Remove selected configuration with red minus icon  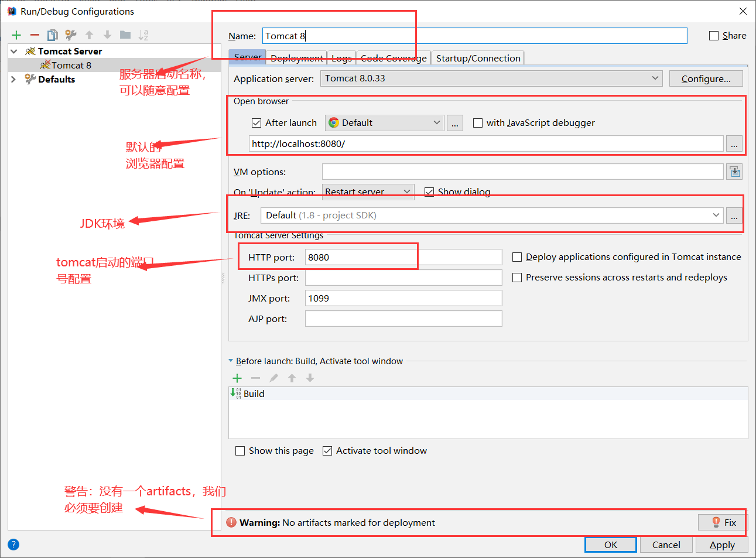[x=35, y=35]
